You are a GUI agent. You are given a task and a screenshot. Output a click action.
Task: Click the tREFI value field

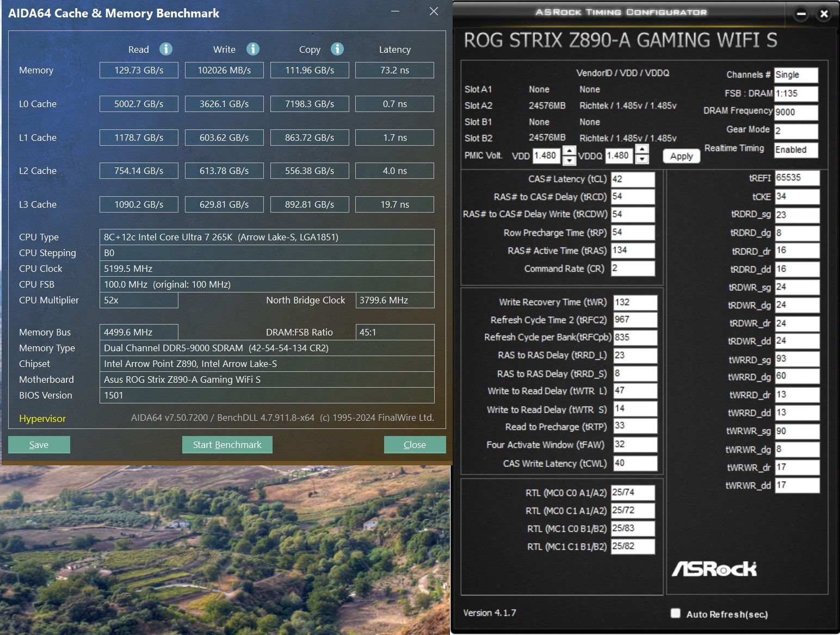pyautogui.click(x=797, y=178)
